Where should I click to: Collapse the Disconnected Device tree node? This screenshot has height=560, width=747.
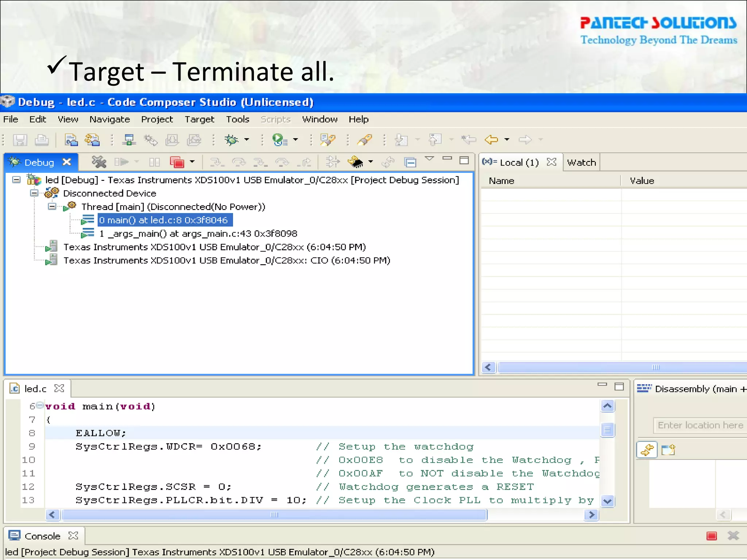pos(34,193)
